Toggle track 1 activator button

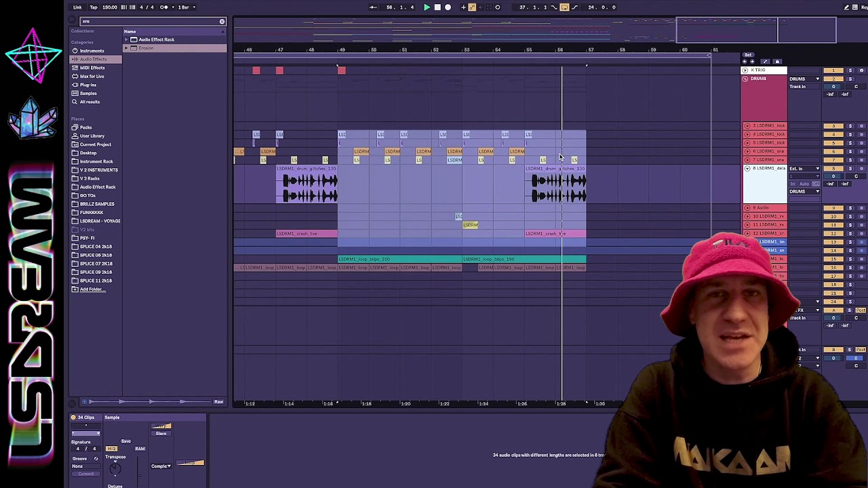pos(833,70)
